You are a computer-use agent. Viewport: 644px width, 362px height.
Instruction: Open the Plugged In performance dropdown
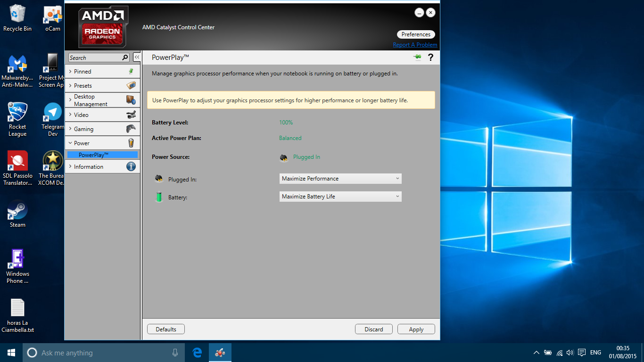pyautogui.click(x=340, y=179)
